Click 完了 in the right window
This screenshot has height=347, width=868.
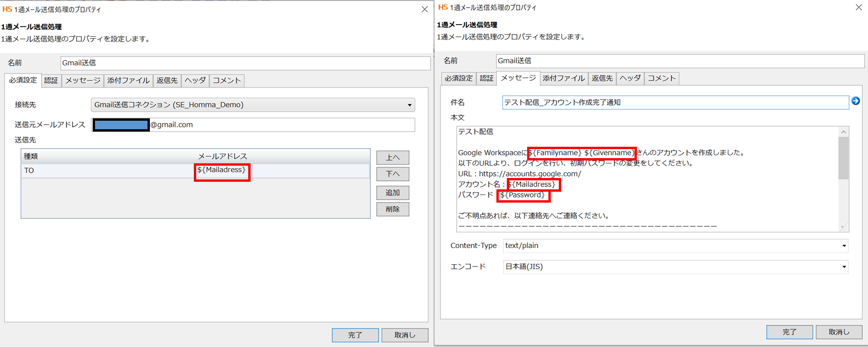pos(790,332)
